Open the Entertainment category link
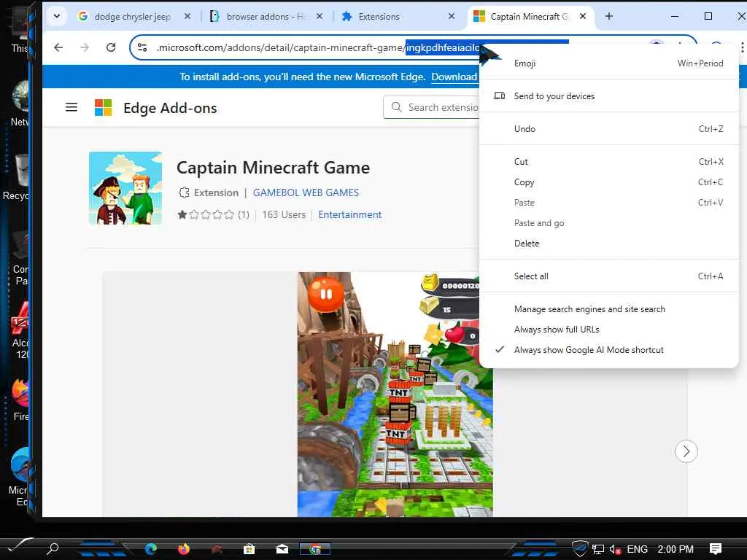The image size is (747, 560). point(349,215)
